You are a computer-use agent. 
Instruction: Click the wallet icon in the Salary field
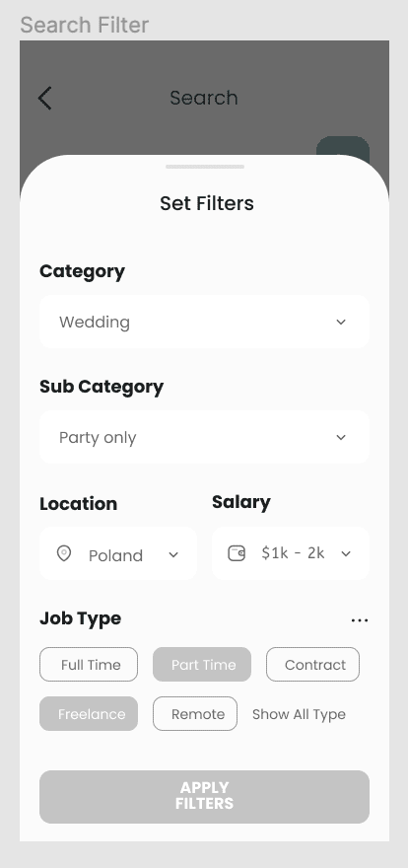pos(237,553)
